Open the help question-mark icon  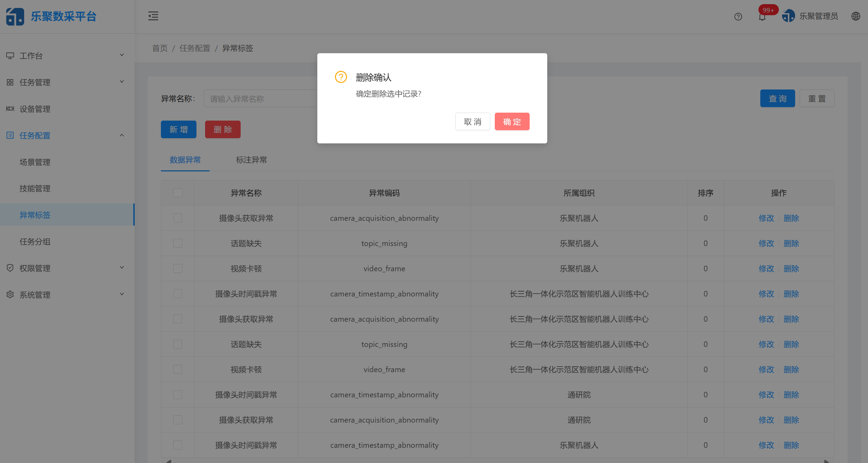pyautogui.click(x=738, y=16)
